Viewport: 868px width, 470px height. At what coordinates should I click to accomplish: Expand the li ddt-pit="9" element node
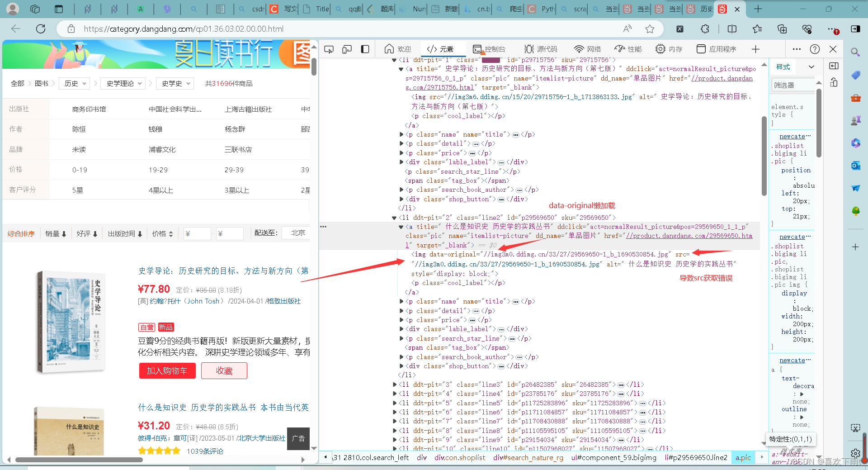coord(394,440)
